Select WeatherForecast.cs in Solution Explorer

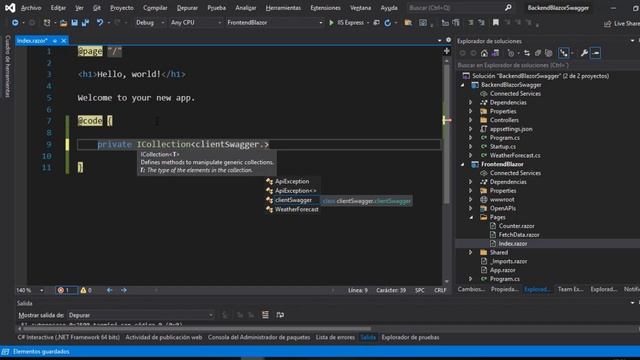(x=515, y=156)
